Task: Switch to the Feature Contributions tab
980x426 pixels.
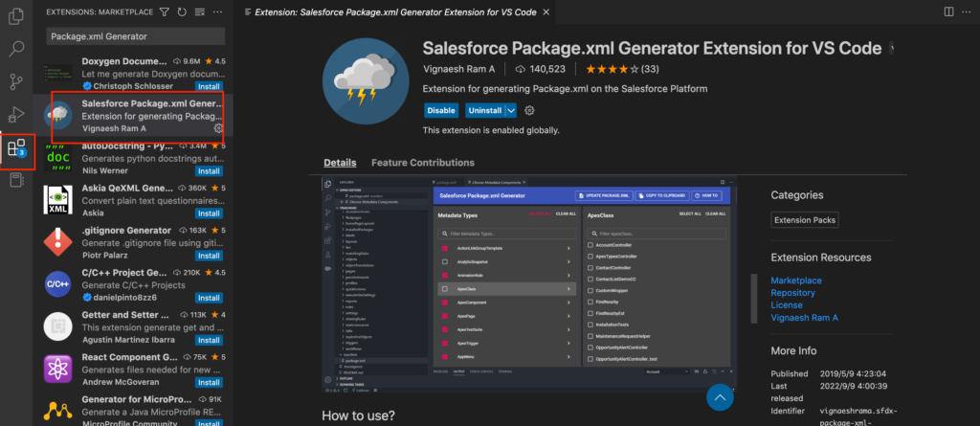Action: click(422, 163)
